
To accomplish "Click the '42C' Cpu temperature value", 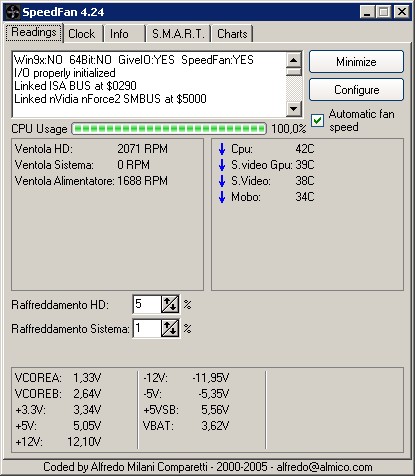I will point(305,149).
